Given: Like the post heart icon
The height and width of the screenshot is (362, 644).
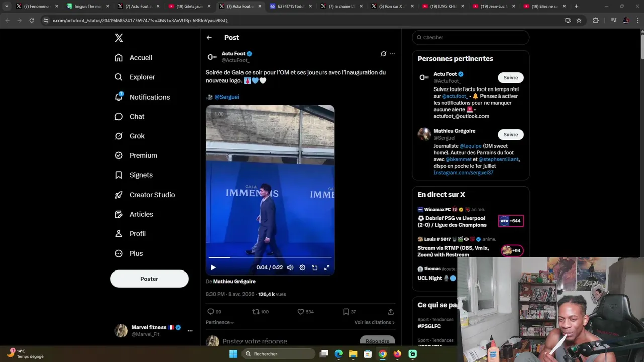Looking at the screenshot, I should click(x=305, y=312).
